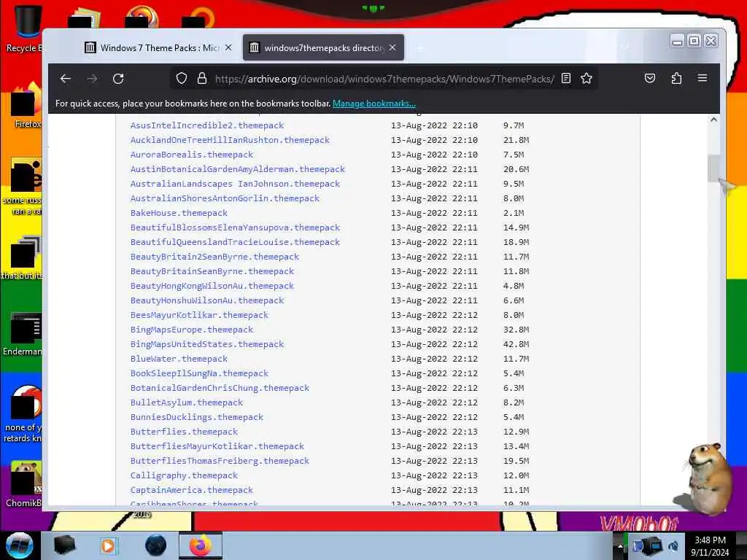The width and height of the screenshot is (747, 560).
Task: Download BingMapsEurope.themepack
Action: [x=192, y=330]
